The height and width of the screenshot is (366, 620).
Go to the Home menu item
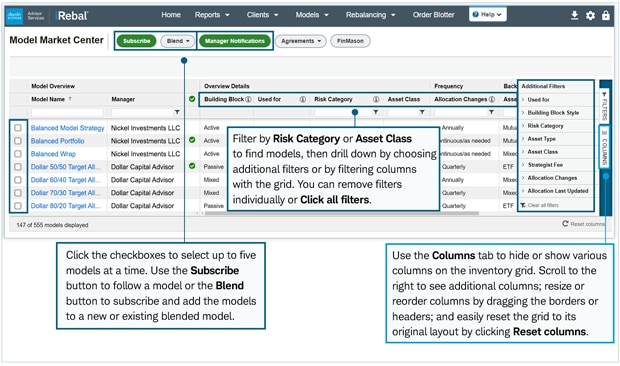coord(171,15)
